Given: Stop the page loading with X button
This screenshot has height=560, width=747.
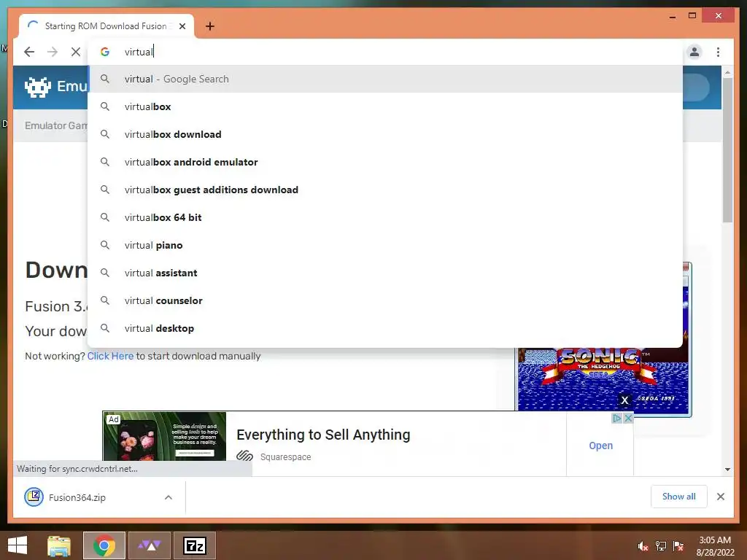Looking at the screenshot, I should click(76, 52).
